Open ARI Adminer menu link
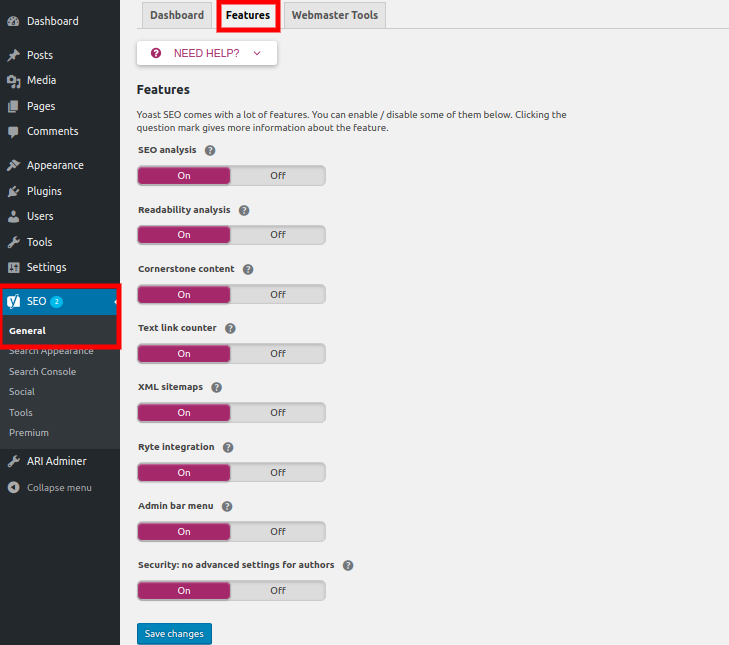The width and height of the screenshot is (729, 645). point(57,461)
